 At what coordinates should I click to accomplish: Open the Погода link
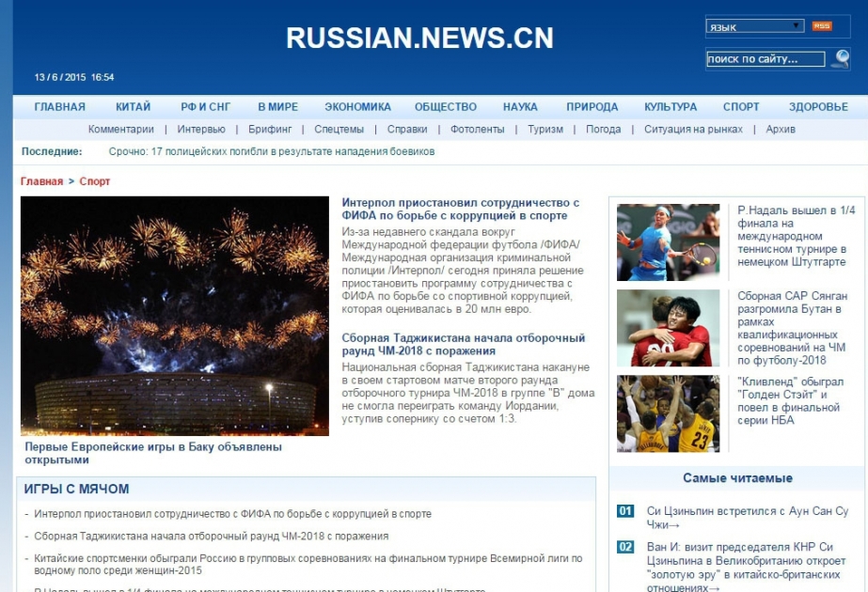pyautogui.click(x=604, y=130)
